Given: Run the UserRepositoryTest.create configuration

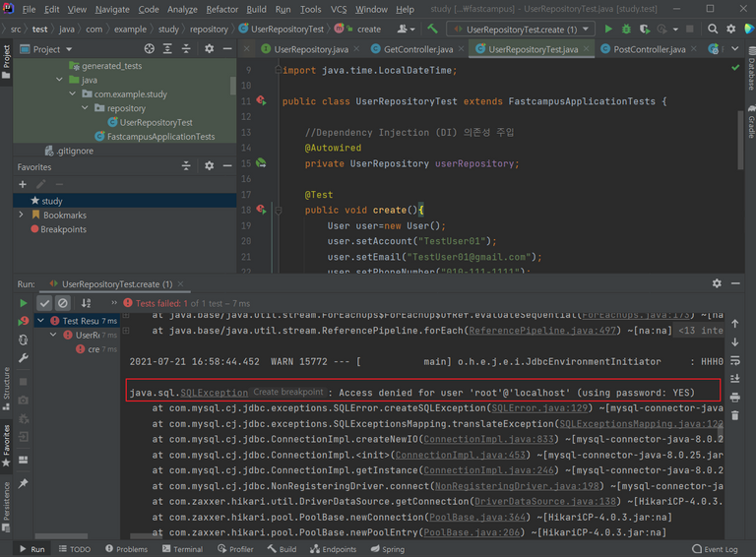Looking at the screenshot, I should [608, 29].
